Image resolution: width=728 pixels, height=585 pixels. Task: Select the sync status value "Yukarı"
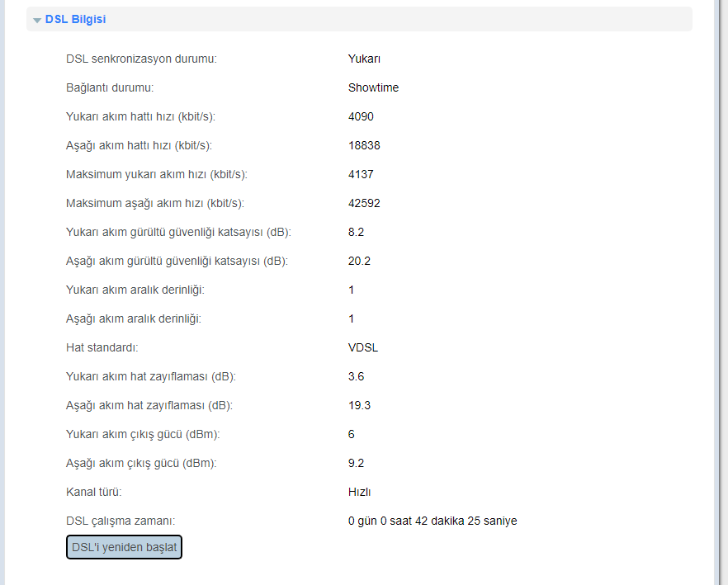point(365,59)
